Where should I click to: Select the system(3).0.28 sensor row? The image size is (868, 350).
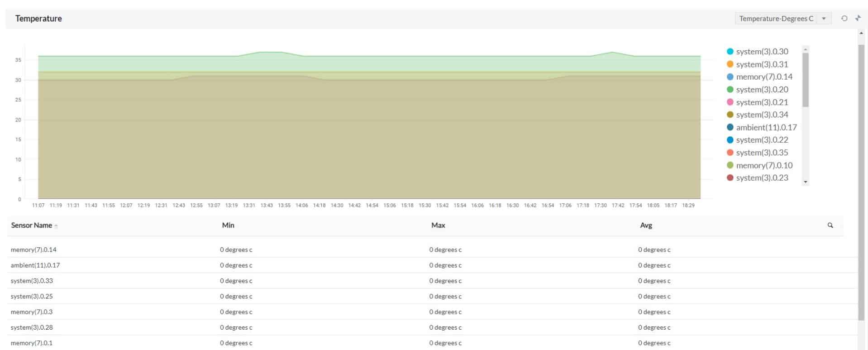(432, 327)
